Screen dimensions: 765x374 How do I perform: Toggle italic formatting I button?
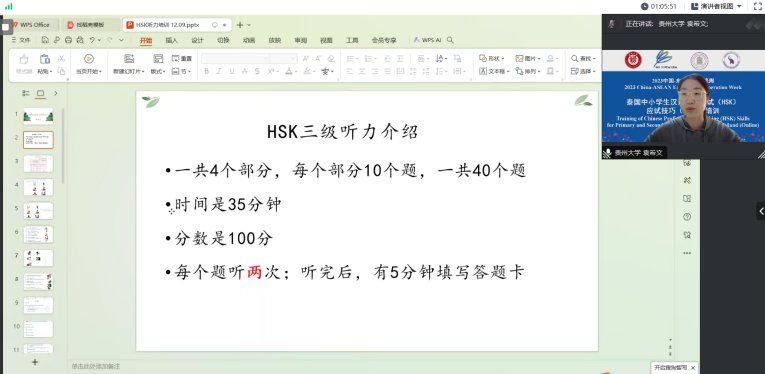click(x=219, y=71)
